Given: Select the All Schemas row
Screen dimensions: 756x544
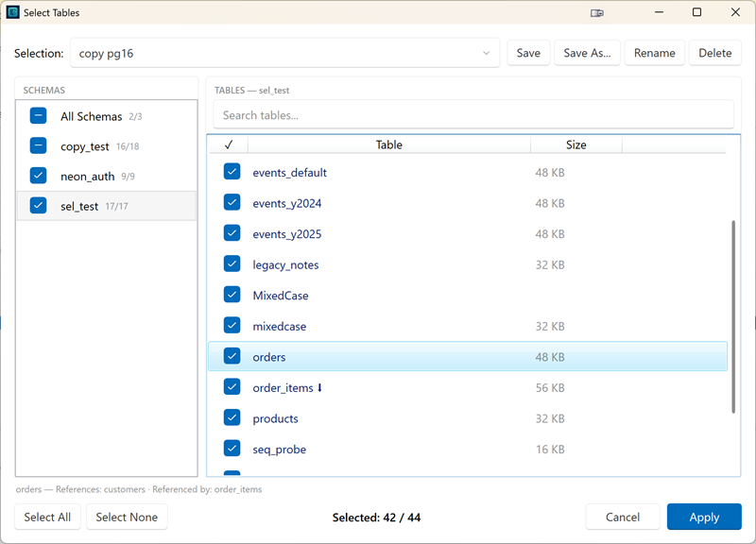Looking at the screenshot, I should pos(107,116).
